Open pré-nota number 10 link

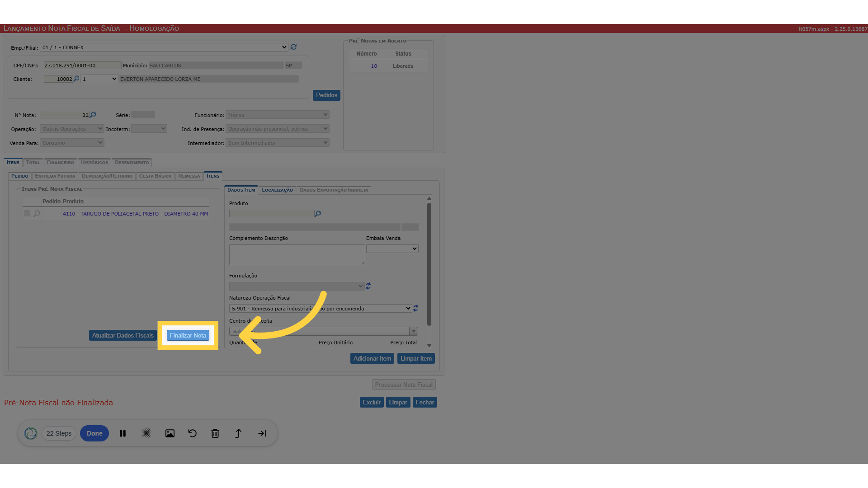pos(374,66)
